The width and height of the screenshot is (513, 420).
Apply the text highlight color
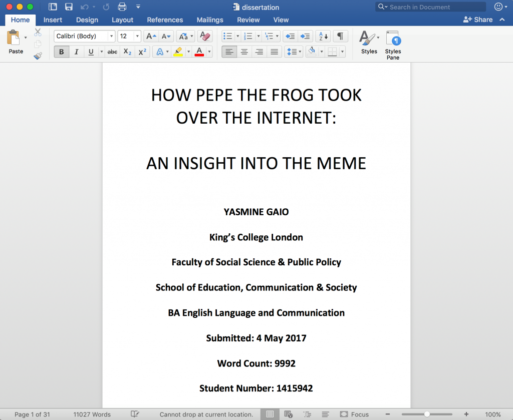click(178, 52)
